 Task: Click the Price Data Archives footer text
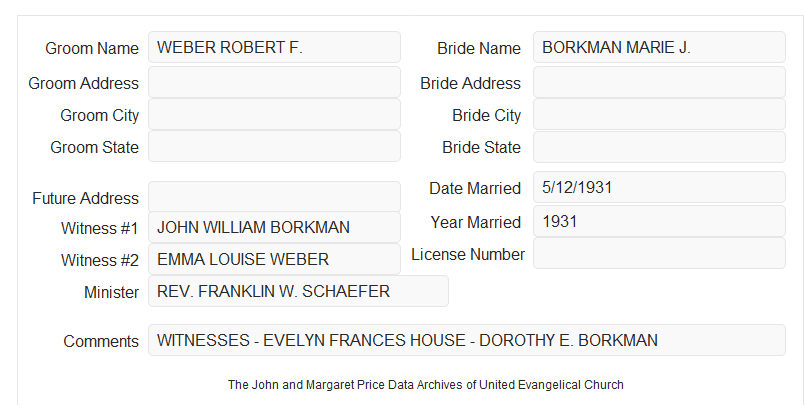pyautogui.click(x=426, y=385)
